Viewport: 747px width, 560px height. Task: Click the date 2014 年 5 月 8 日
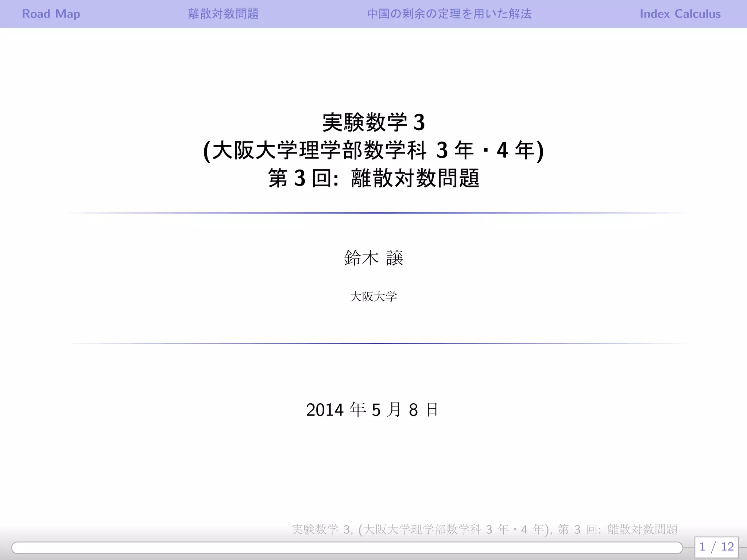click(372, 410)
